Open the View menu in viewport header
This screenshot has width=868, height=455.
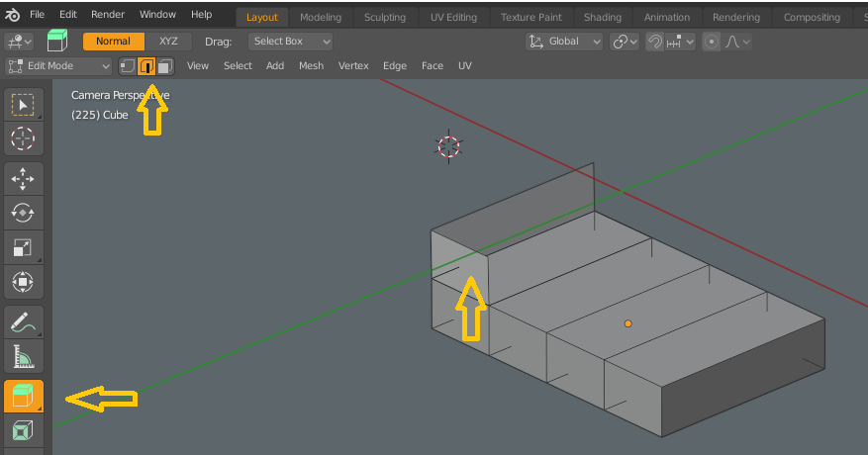click(198, 66)
